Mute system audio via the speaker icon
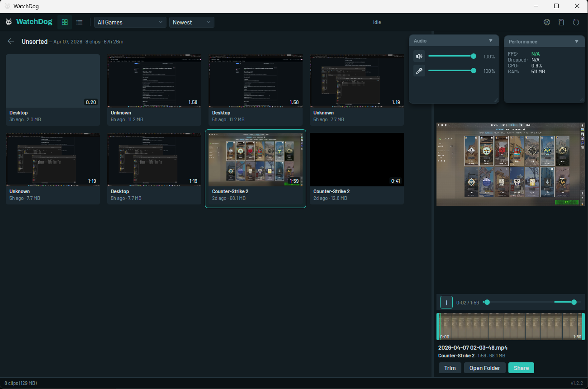588x389 pixels. coord(419,56)
